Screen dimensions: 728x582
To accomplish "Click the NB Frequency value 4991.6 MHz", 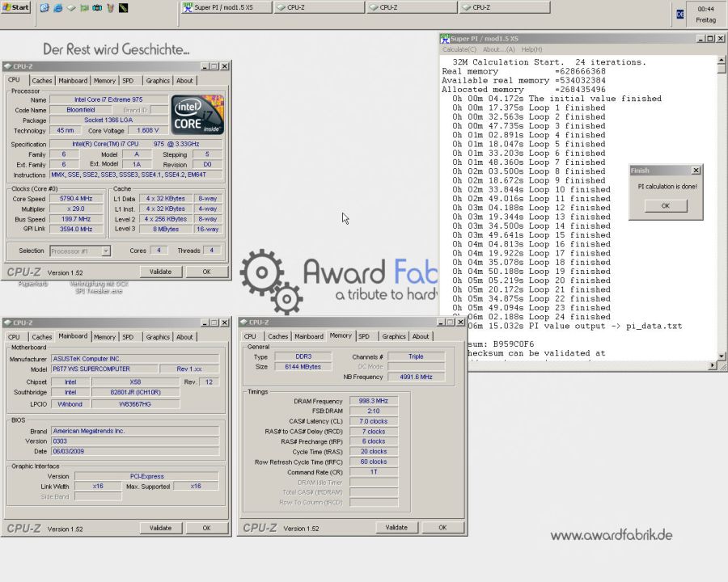I will (x=416, y=377).
